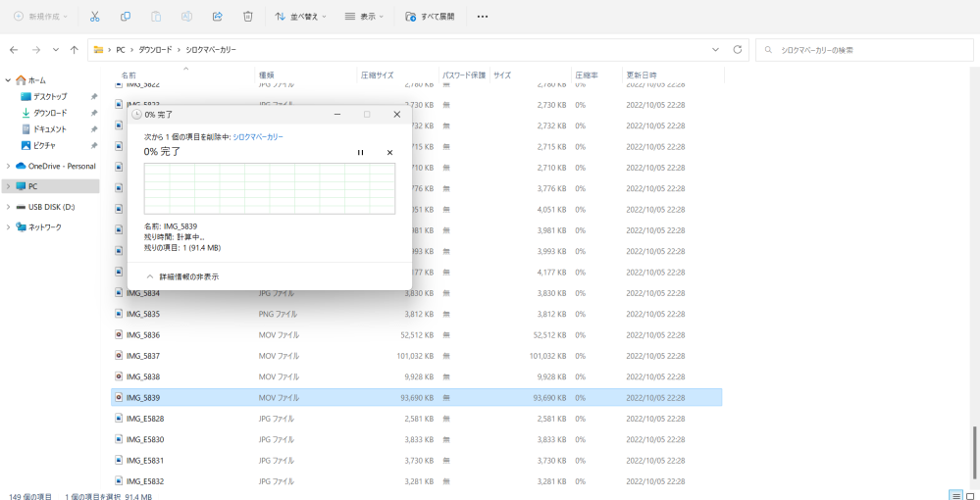Viewport: 980px width, 500px height.
Task: Expand the PC tree node
Action: point(8,186)
